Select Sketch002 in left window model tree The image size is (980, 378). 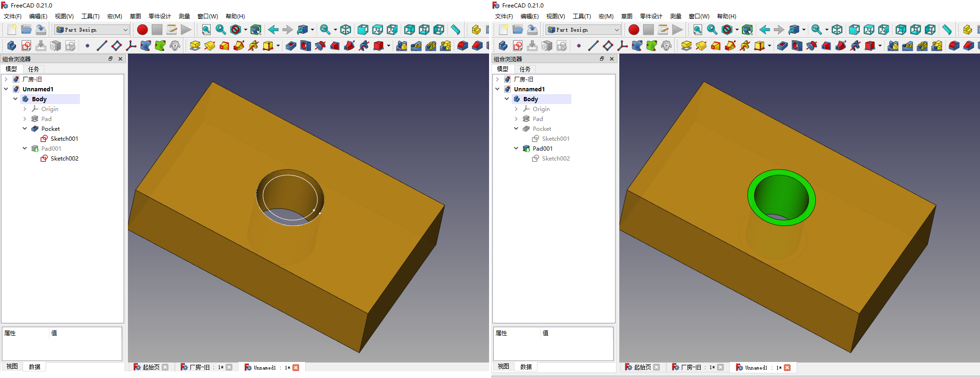64,158
